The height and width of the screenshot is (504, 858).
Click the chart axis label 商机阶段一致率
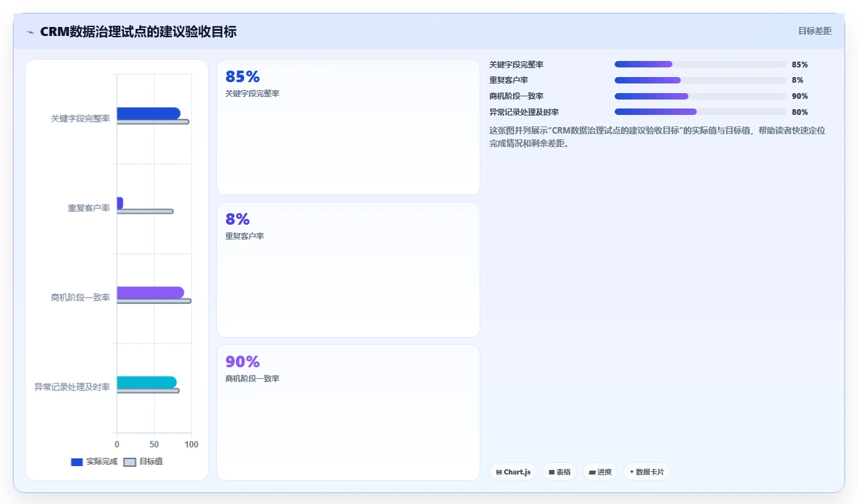tap(80, 298)
